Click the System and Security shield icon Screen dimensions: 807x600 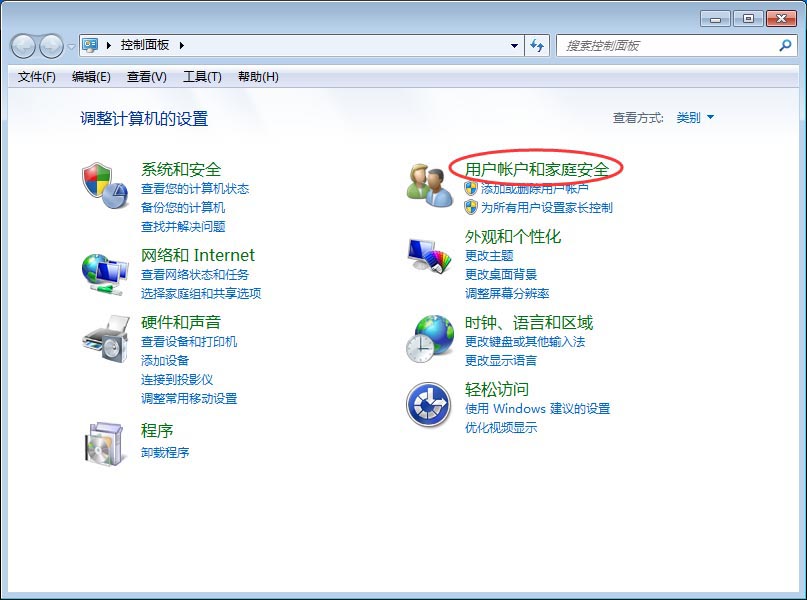(x=104, y=185)
